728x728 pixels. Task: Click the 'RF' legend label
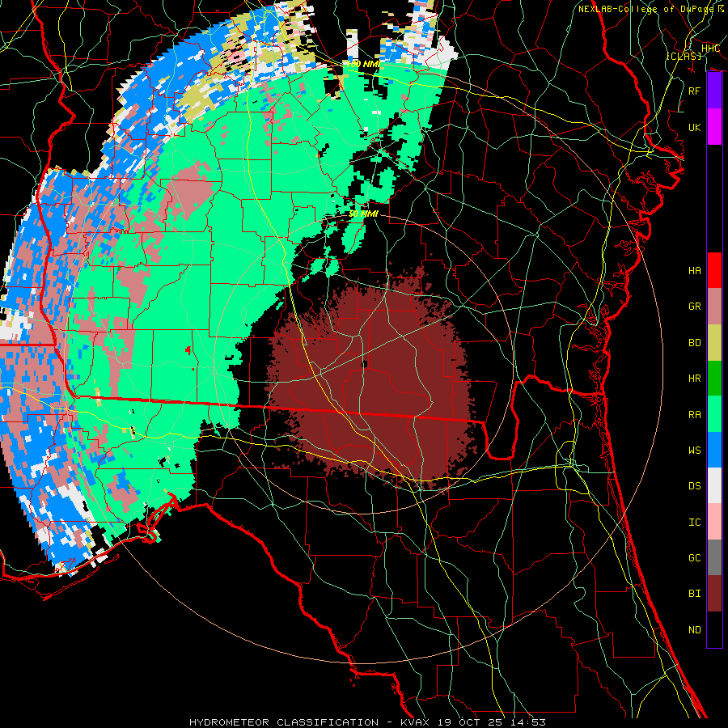point(695,91)
